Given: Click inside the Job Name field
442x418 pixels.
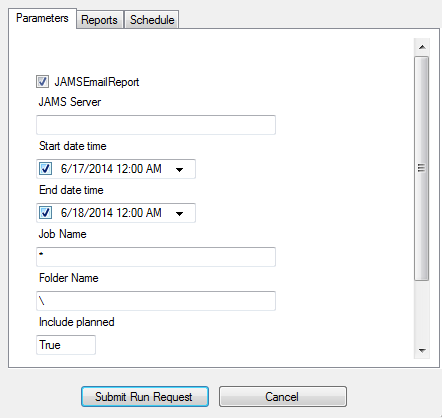Looking at the screenshot, I should pos(156,257).
